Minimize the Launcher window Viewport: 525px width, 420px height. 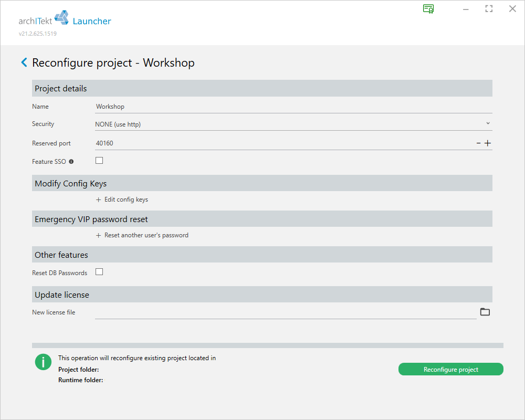[x=466, y=9]
